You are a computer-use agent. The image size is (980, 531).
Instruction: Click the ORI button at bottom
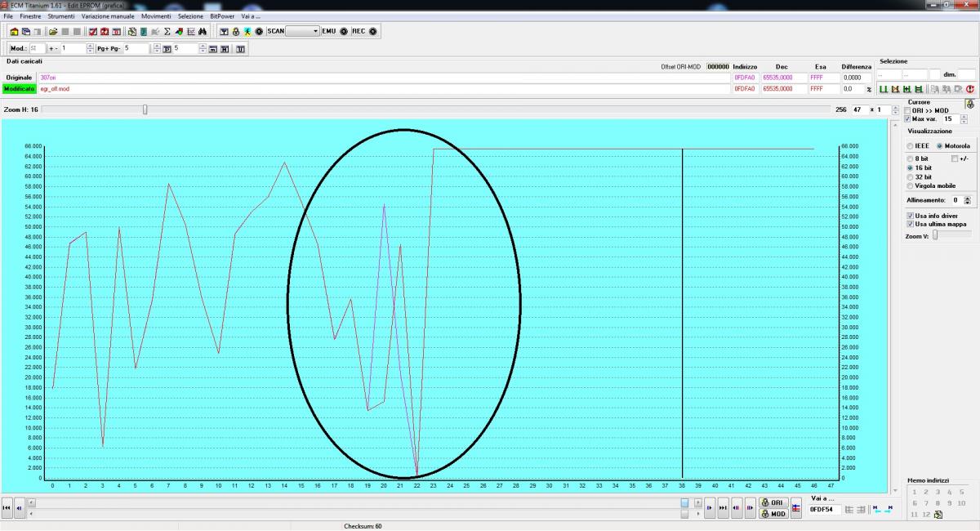(773, 502)
